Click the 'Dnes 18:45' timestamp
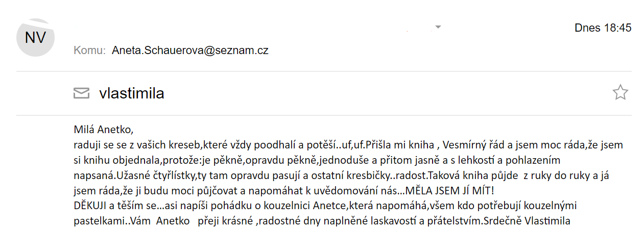 [603, 28]
